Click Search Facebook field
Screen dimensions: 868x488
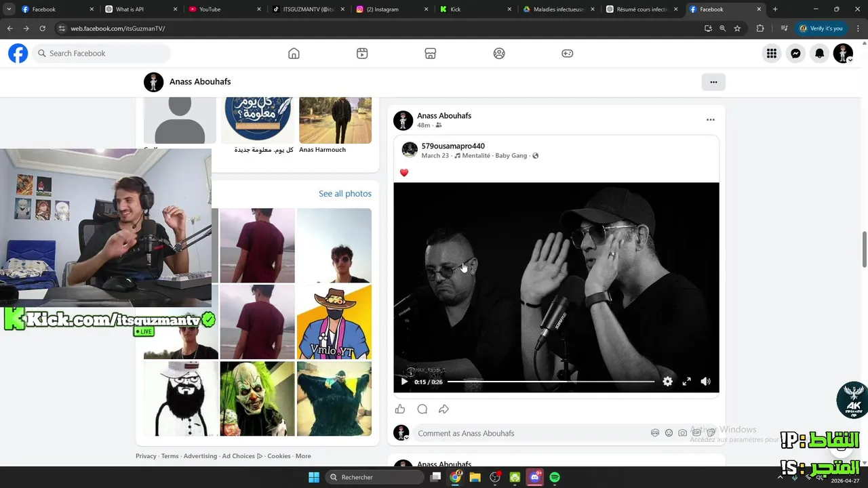102,54
